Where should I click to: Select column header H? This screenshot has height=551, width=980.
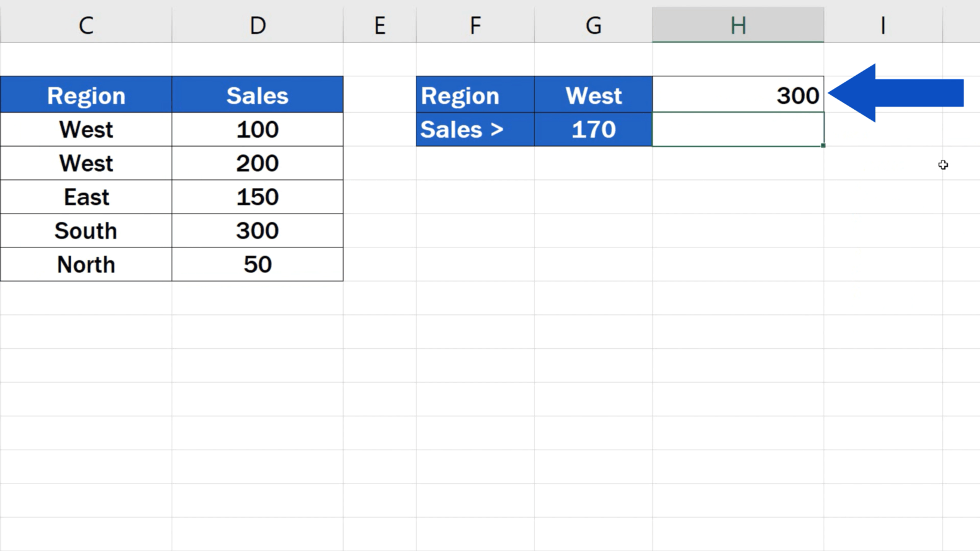point(738,25)
